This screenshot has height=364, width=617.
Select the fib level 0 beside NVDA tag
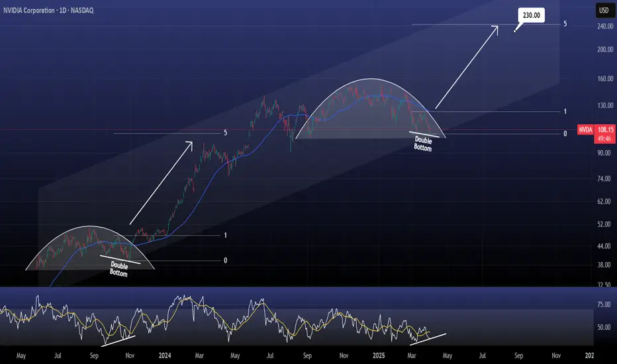pos(565,134)
